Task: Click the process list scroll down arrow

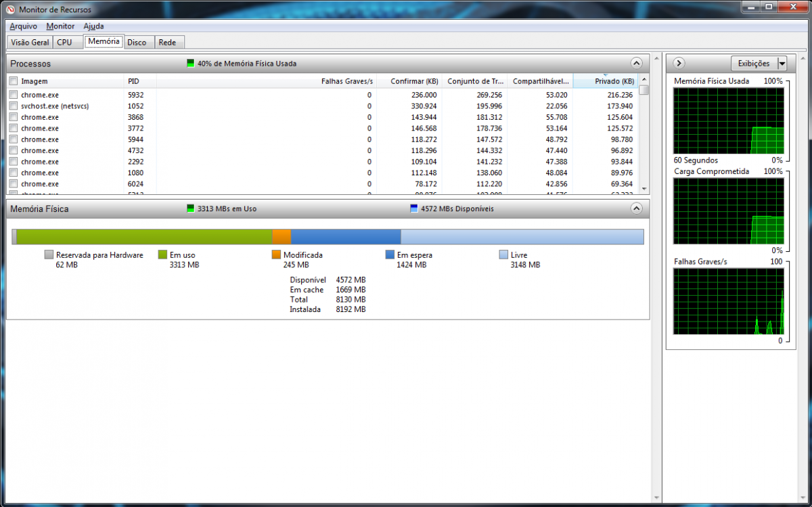Action: pyautogui.click(x=644, y=190)
